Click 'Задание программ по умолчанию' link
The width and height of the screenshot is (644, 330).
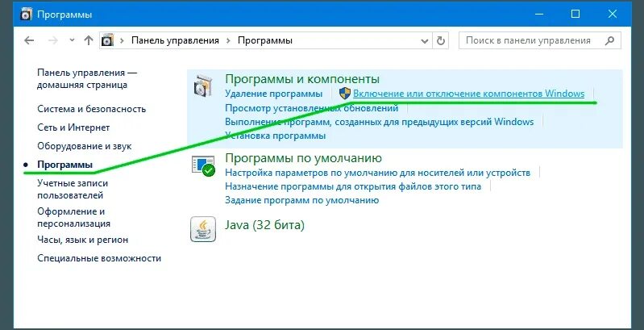tap(302, 201)
